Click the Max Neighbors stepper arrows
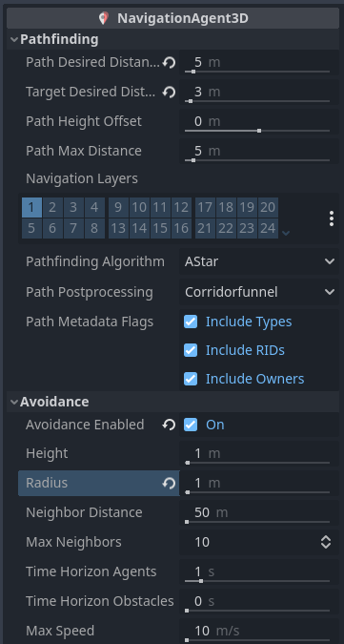Image resolution: width=344 pixels, height=644 pixels. pos(326,542)
